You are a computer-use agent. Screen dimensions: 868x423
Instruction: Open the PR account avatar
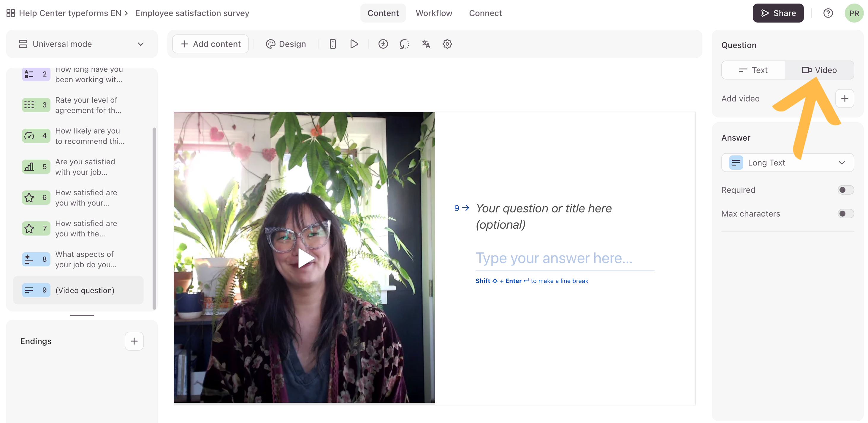[x=854, y=13]
